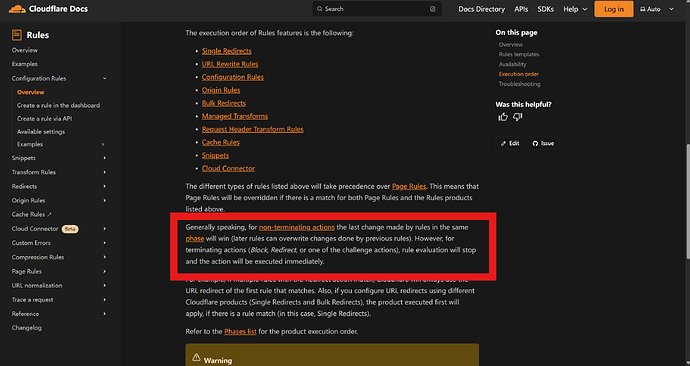The height and width of the screenshot is (366, 690).
Task: Open Cache Rules external sidebar link
Action: coord(32,215)
